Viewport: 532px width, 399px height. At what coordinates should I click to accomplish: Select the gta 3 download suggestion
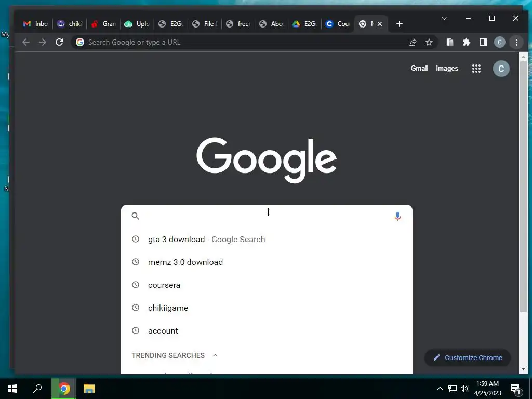pos(267,239)
